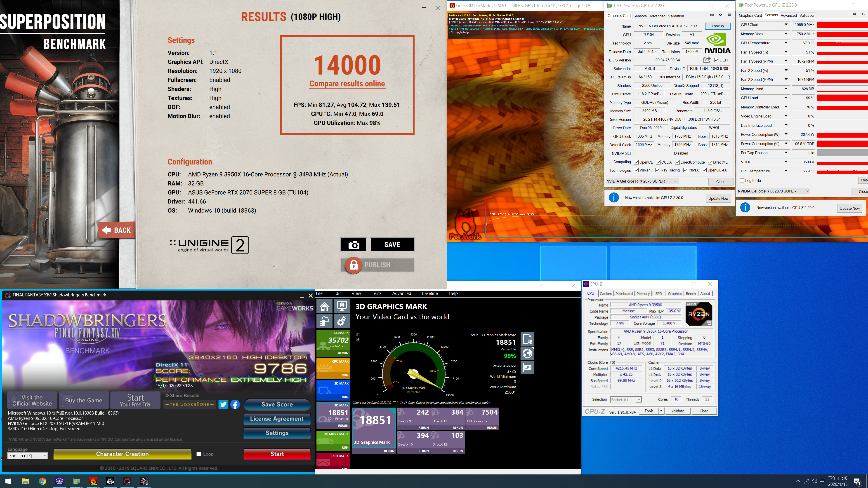Screen dimensions: 868x488
Task: Click Superposition SAVE button
Action: pos(392,245)
